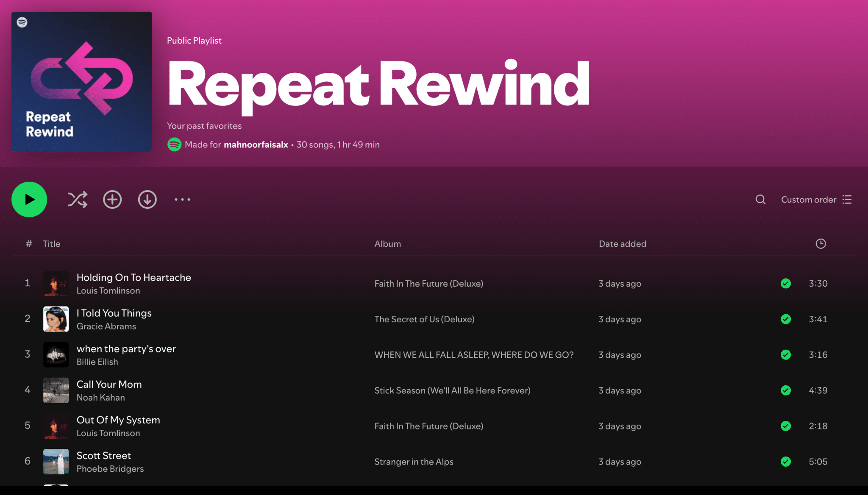Select the Title column header

(x=51, y=243)
